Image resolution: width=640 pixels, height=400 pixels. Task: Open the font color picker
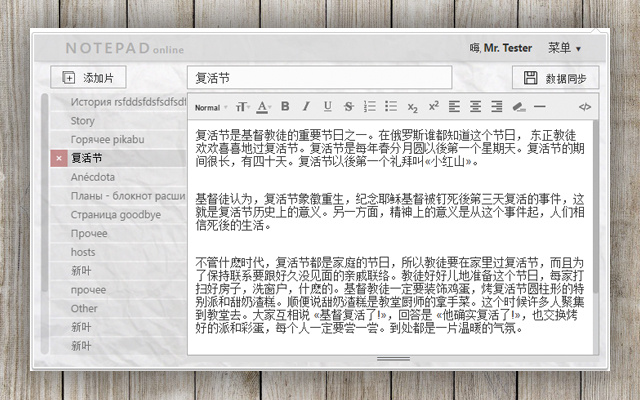coord(264,107)
